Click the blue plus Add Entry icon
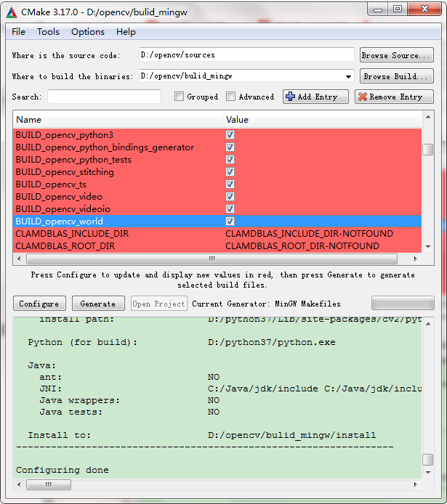Viewport: 447px width, 504px height. [290, 97]
